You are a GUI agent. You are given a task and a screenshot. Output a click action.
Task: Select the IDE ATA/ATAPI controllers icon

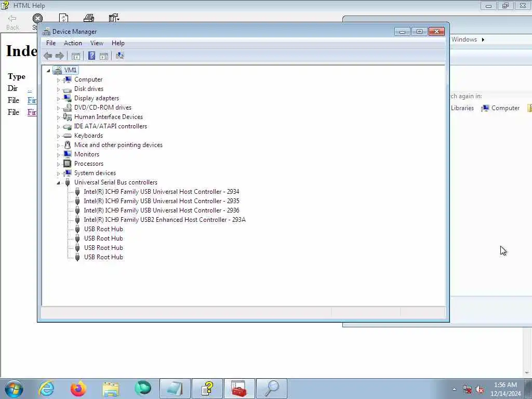click(x=68, y=126)
